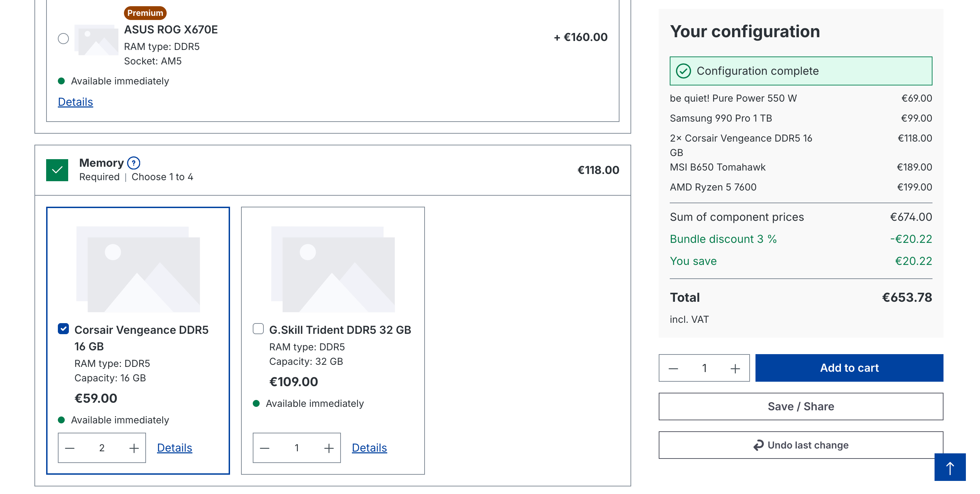This screenshot has height=494, width=980.
Task: Click the MSI B650 Tomahawk line item
Action: coord(801,167)
